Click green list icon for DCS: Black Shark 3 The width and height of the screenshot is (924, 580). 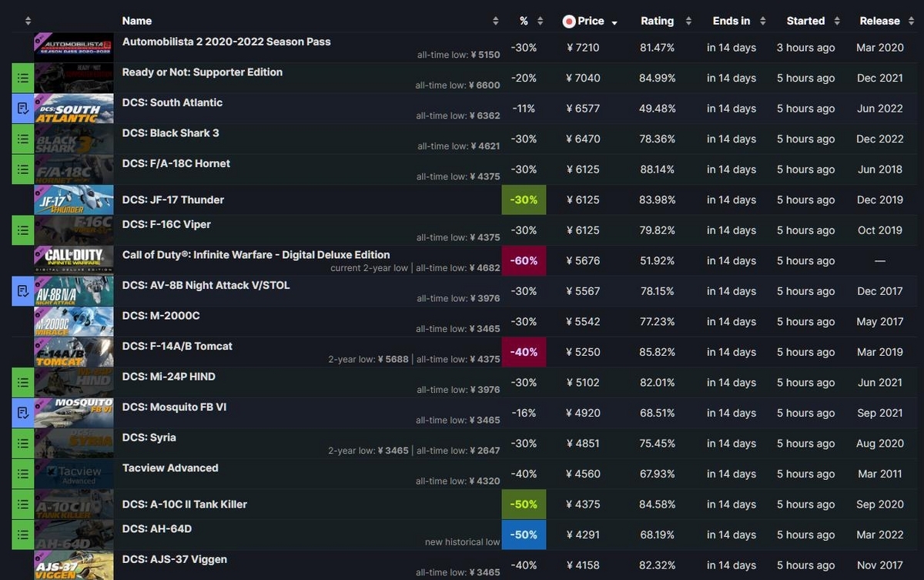23,139
